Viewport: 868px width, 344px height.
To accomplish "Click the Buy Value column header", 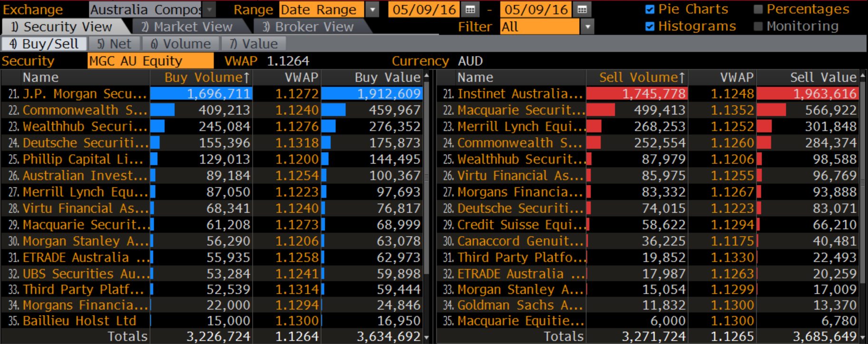I will click(x=372, y=77).
